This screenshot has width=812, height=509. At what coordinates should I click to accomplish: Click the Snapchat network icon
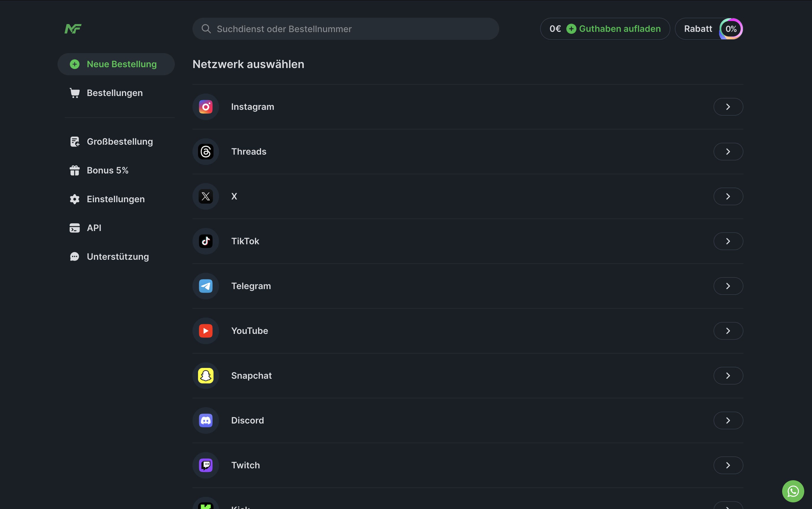pyautogui.click(x=205, y=375)
